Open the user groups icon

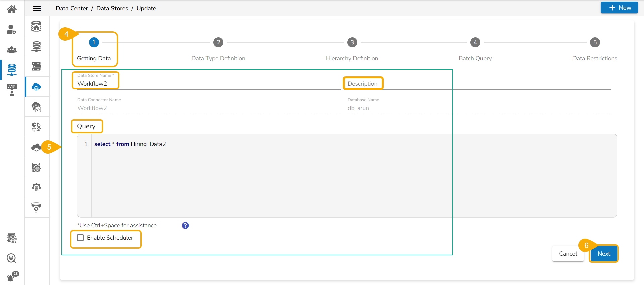12,50
